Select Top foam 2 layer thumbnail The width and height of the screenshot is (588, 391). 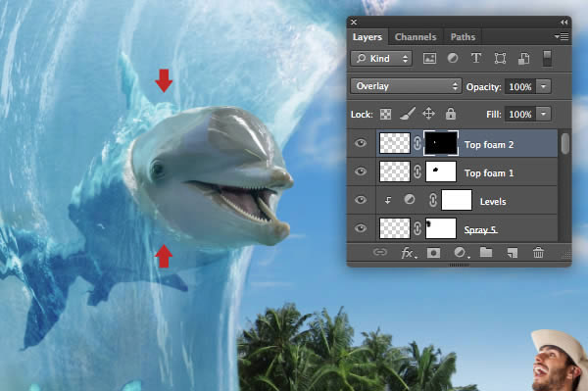coord(395,143)
